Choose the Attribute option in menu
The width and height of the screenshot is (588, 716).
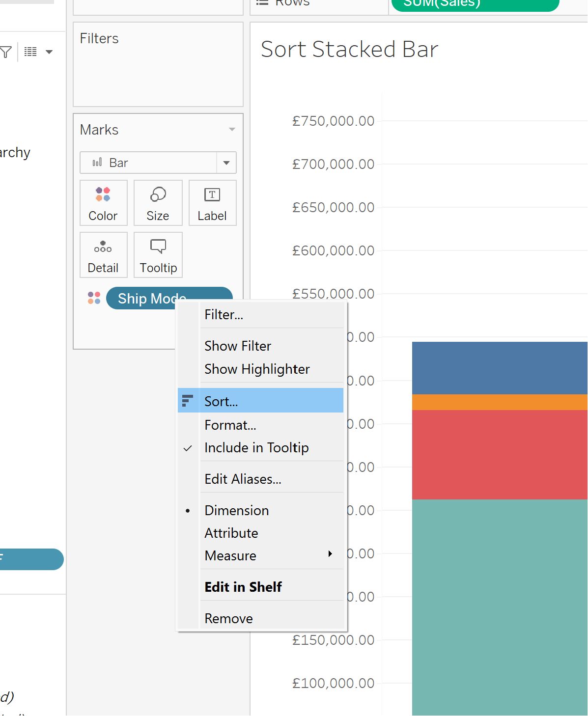pyautogui.click(x=231, y=533)
